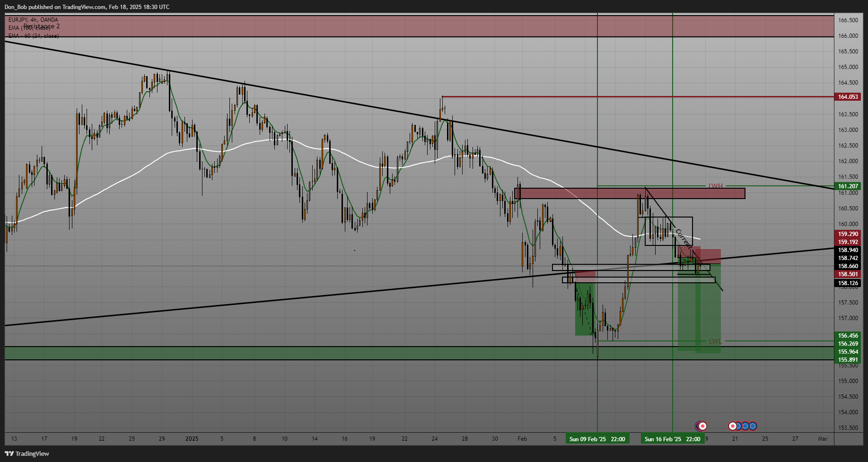Select the 158.660 current price label
The image size is (868, 462).
point(848,266)
